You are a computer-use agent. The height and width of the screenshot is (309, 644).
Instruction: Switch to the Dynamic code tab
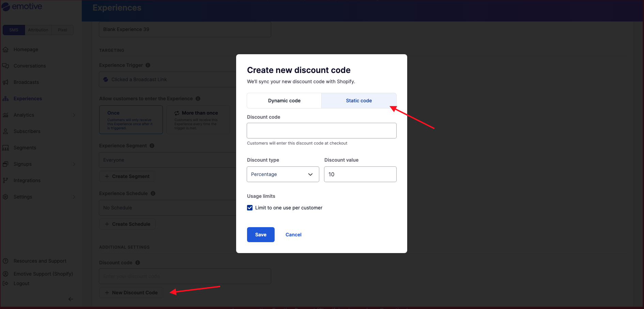tap(284, 101)
